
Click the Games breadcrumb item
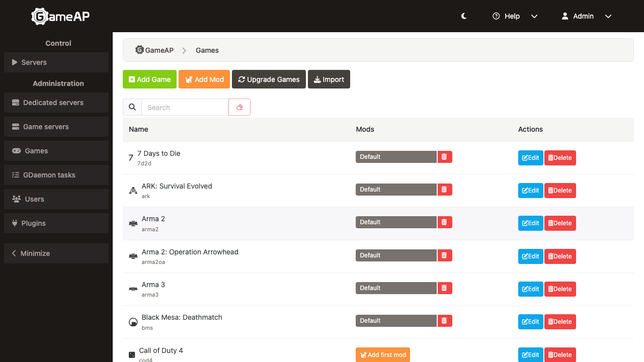207,50
